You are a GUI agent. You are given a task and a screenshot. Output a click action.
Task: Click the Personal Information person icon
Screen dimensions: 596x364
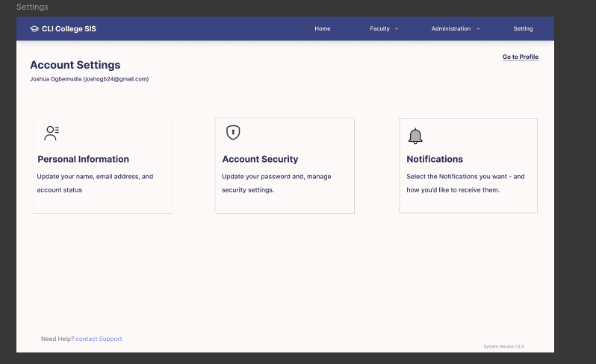click(x=52, y=134)
